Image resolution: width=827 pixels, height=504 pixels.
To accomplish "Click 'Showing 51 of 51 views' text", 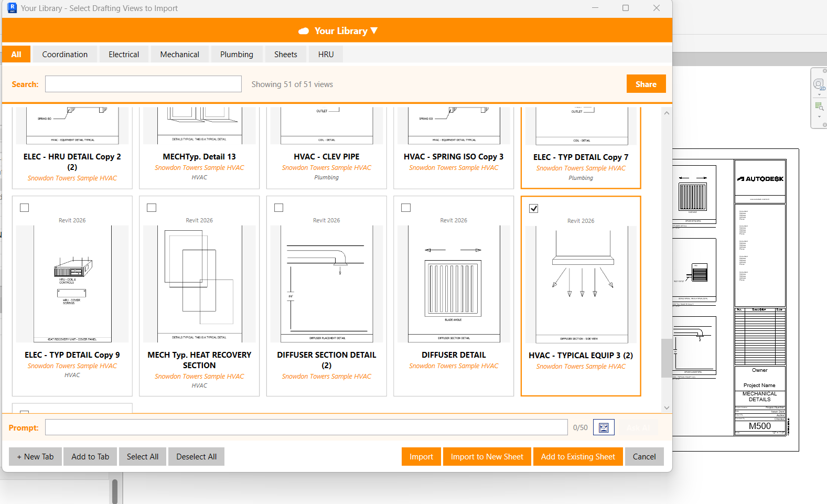I will pyautogui.click(x=292, y=84).
